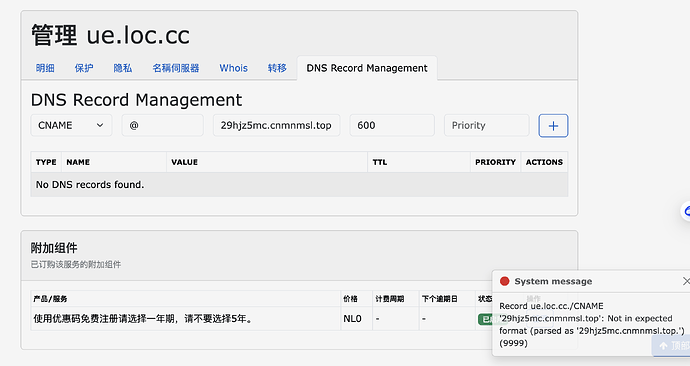Viewport: 690px width, 366px height.
Task: Close the System message notification
Action: click(x=686, y=281)
